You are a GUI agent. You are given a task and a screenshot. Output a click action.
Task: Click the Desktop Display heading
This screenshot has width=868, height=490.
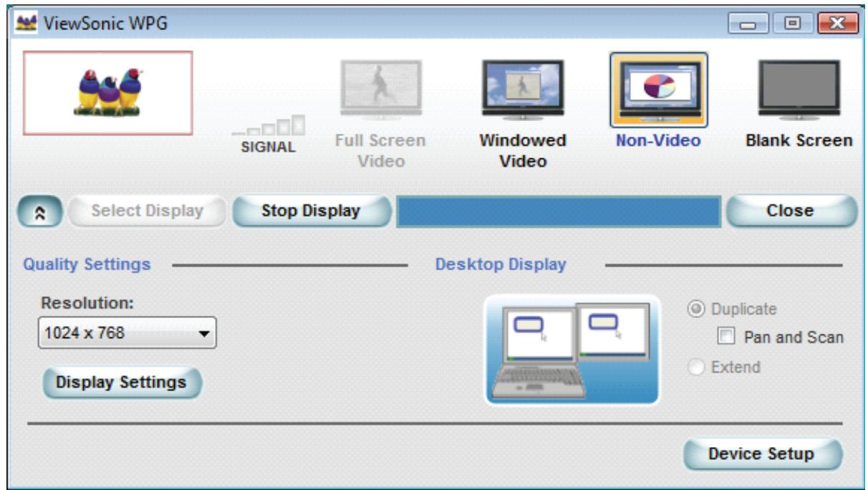coord(501,264)
